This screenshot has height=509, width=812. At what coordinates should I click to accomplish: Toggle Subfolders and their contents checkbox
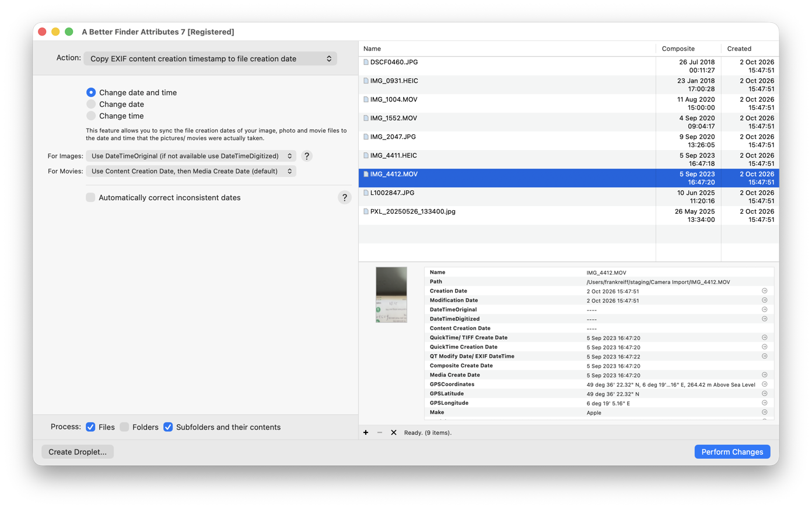point(168,427)
